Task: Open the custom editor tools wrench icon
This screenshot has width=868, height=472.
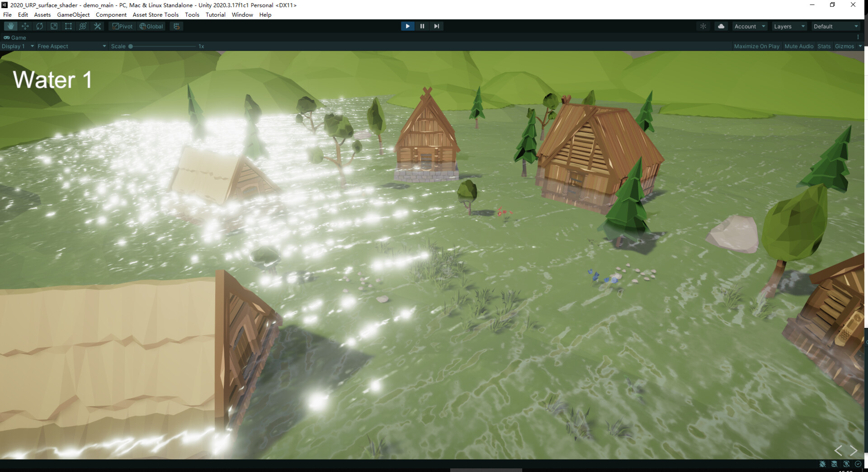Action: pos(97,26)
